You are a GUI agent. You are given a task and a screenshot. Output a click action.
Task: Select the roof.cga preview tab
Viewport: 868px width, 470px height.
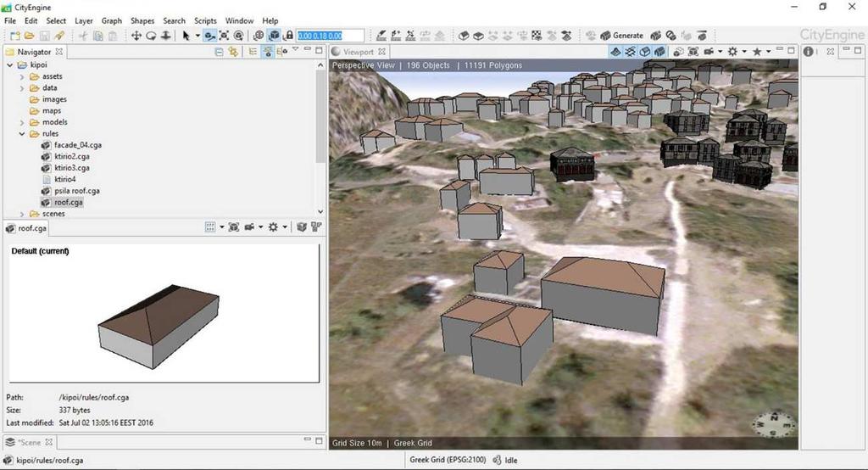(26, 228)
